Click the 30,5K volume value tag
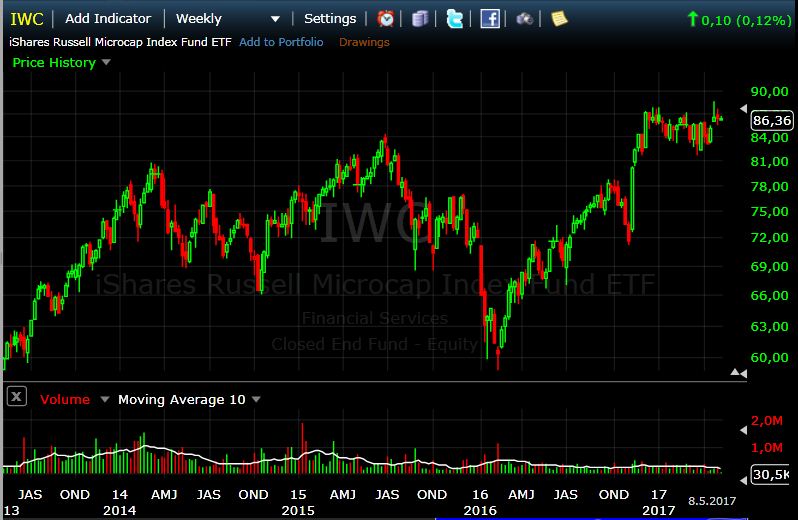Image resolution: width=798 pixels, height=520 pixels. click(771, 474)
